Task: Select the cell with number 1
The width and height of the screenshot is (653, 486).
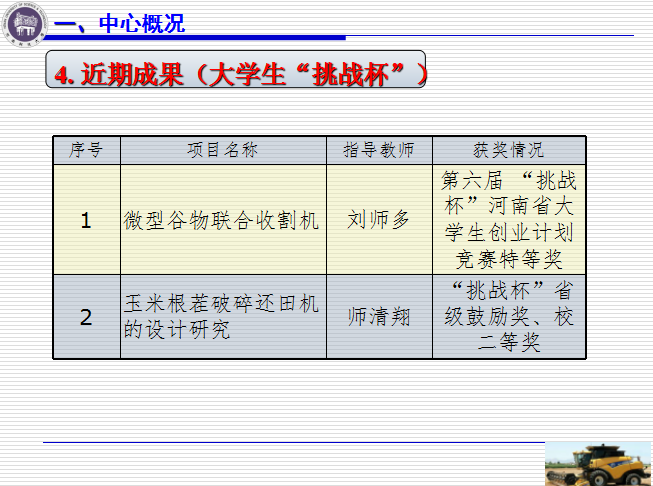Action: 86,220
